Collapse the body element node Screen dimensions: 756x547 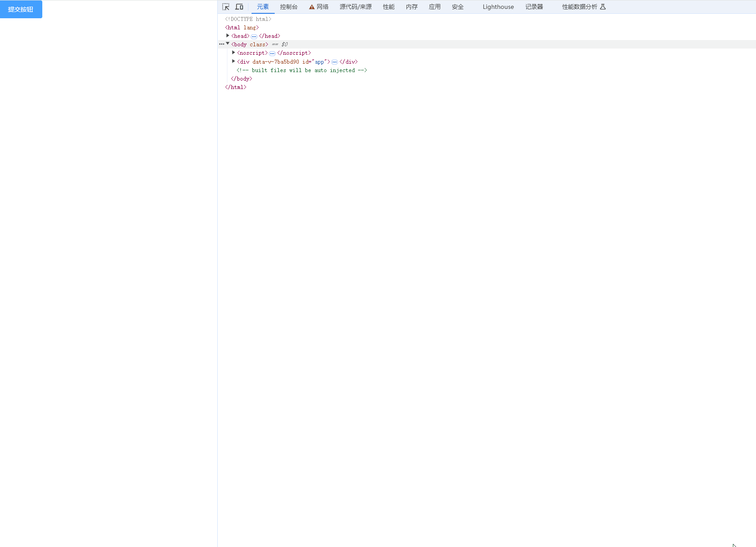click(x=228, y=44)
